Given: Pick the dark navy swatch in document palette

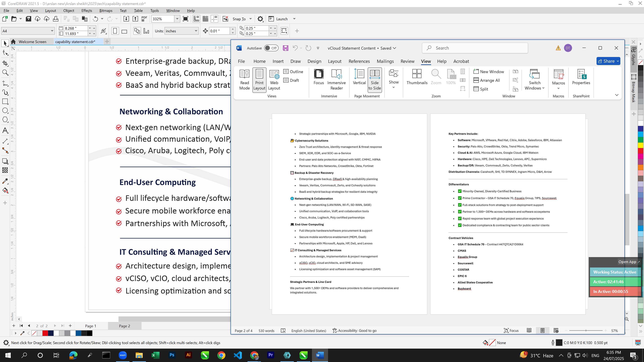Looking at the screenshot, I should (51, 333).
